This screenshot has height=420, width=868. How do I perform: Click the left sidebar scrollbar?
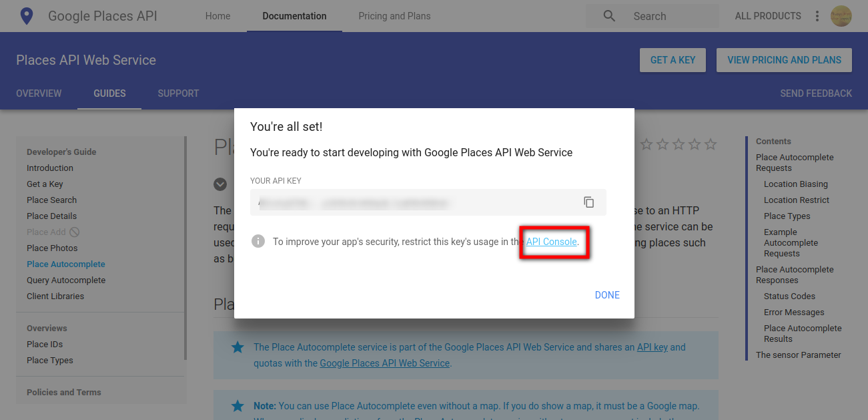[185, 248]
